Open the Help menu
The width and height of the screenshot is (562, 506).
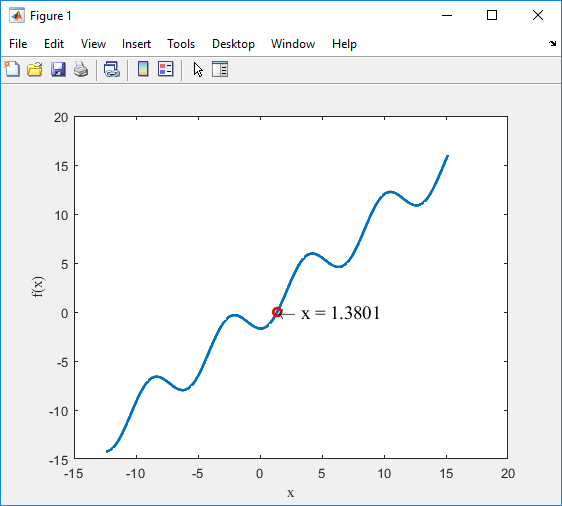(x=344, y=44)
